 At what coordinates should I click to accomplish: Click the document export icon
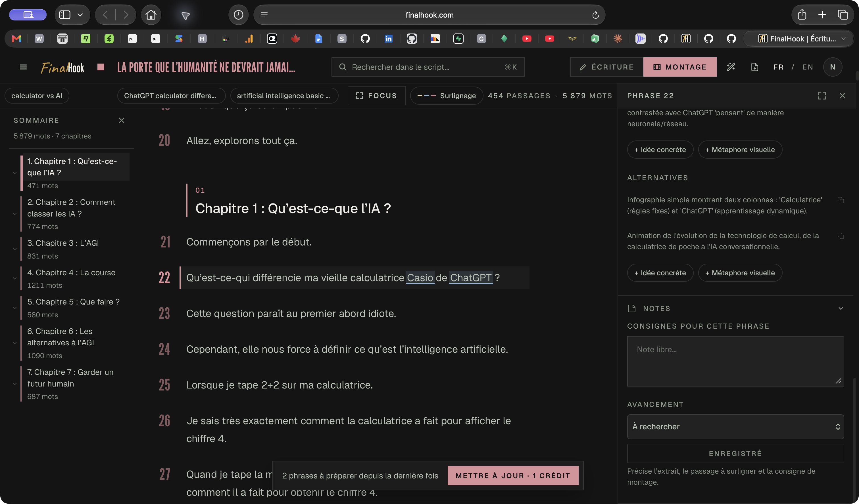[x=755, y=67]
